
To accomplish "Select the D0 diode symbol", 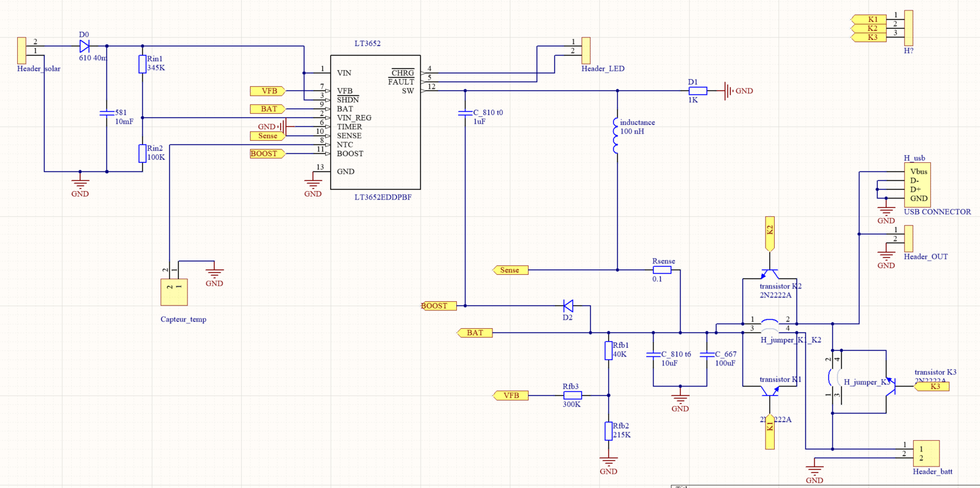I will pos(85,46).
